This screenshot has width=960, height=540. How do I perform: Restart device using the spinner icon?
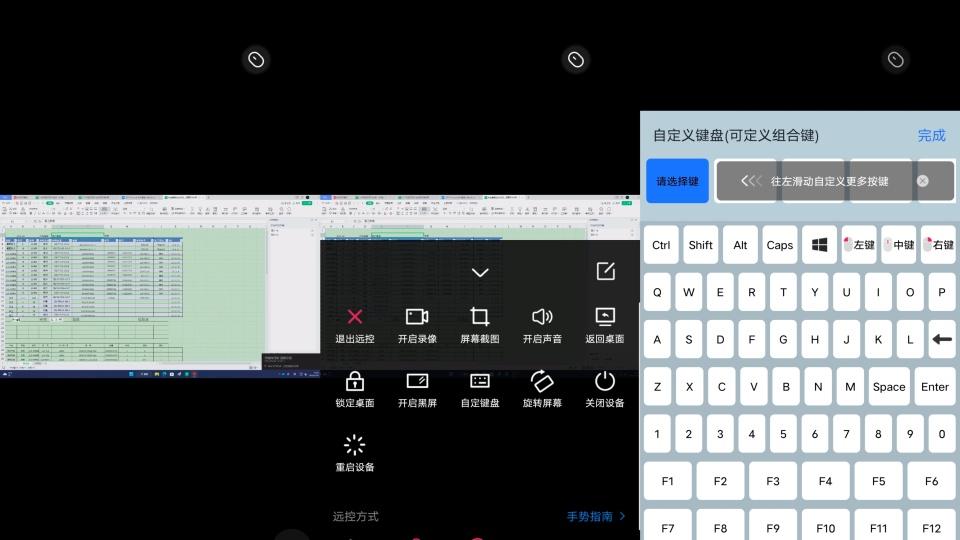pos(354,445)
